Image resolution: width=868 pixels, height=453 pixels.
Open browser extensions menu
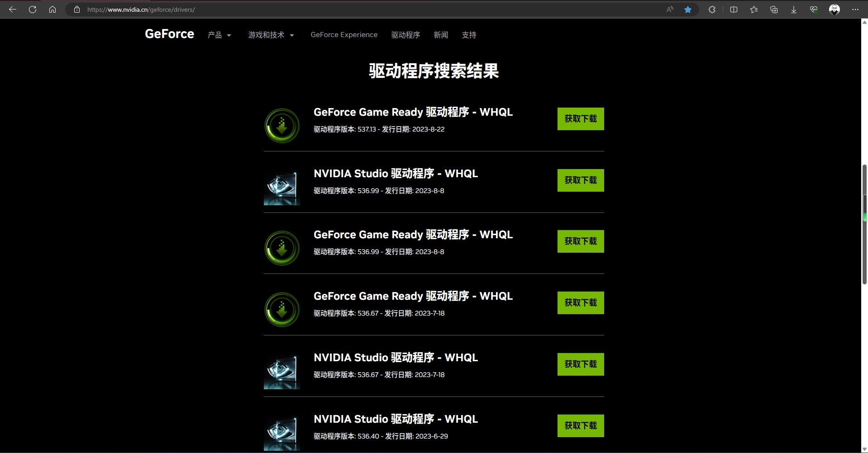coord(712,9)
